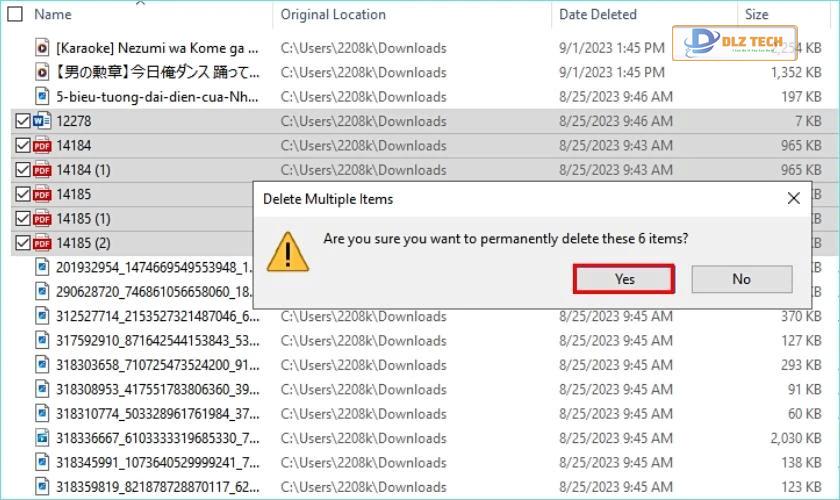This screenshot has width=840, height=500.
Task: Click the dialog question about deleting 6 items
Action: point(505,238)
